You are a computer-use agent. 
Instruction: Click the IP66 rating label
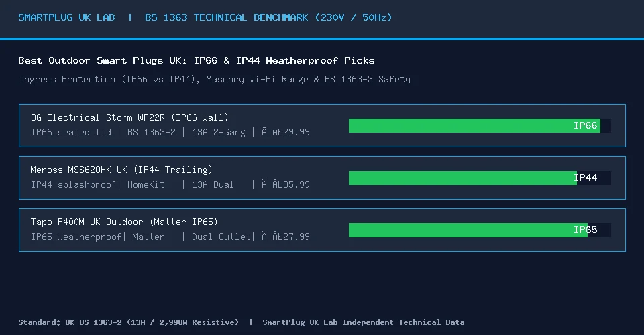click(585, 125)
